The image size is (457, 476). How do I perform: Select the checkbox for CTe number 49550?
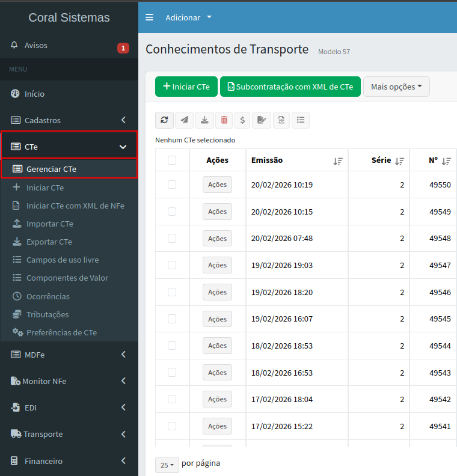(172, 185)
